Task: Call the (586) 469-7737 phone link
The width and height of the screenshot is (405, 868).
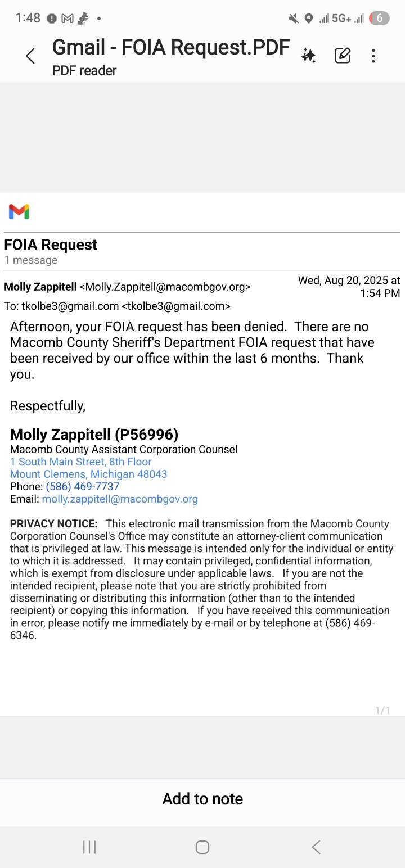Action: click(83, 486)
